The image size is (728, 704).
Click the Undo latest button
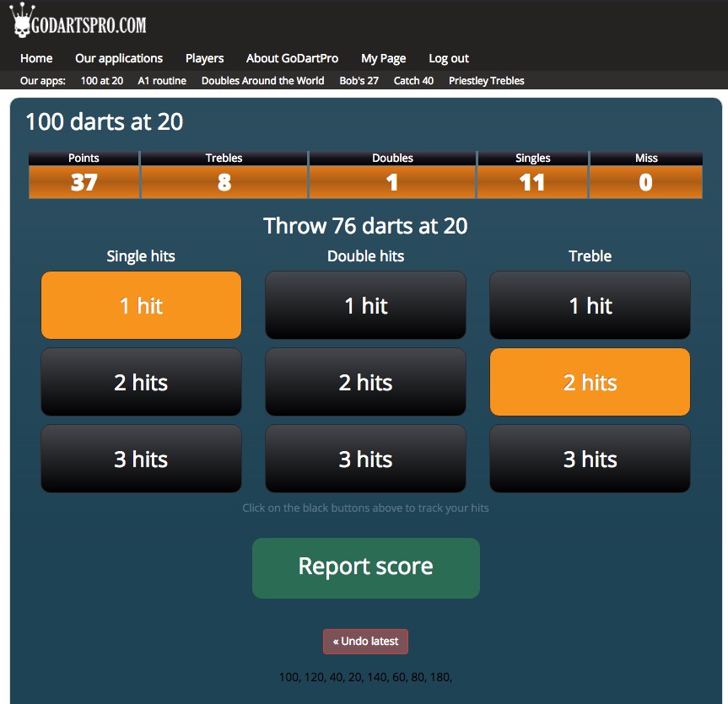point(365,642)
